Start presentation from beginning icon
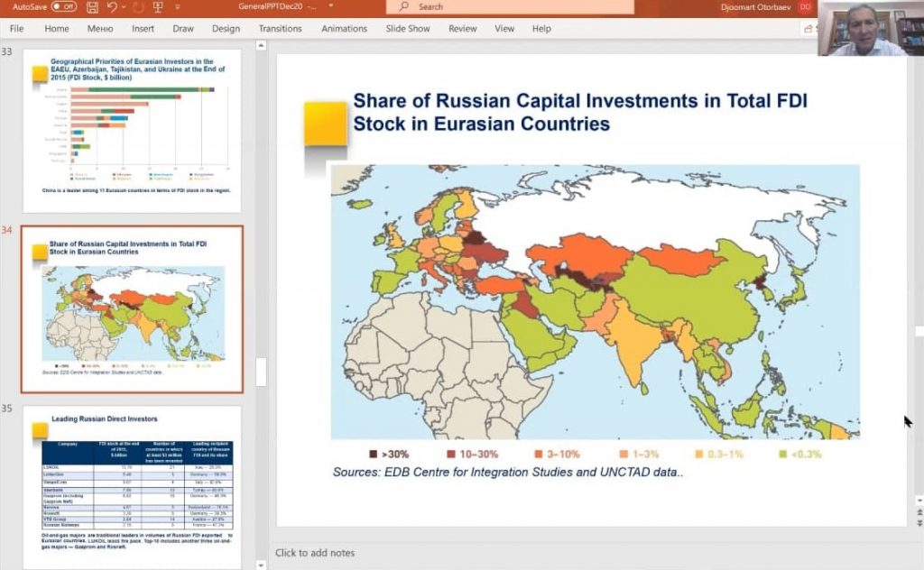Viewport: 924px width, 570px height. coord(157,7)
